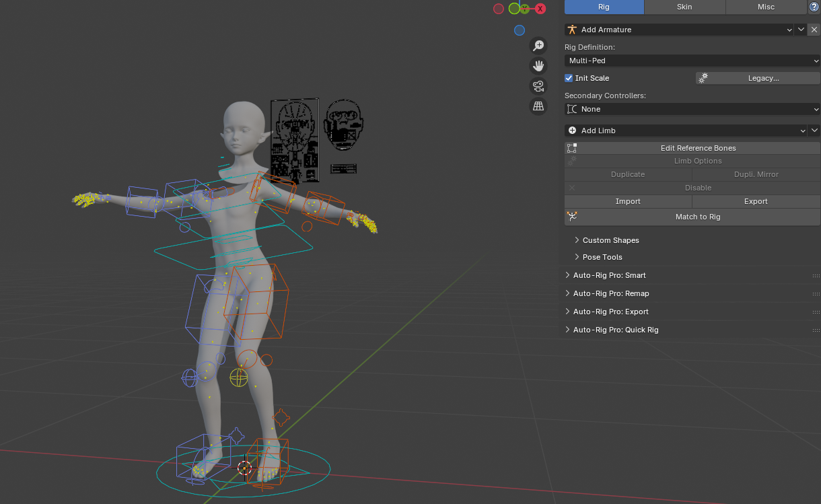821x504 pixels.
Task: Click the Edit Reference Bones icon
Action: 571,147
